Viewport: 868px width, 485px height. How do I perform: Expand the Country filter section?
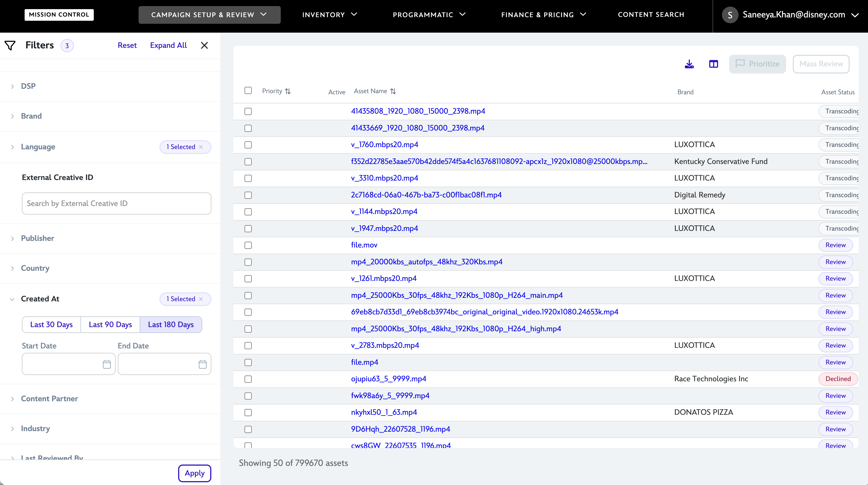[12, 268]
